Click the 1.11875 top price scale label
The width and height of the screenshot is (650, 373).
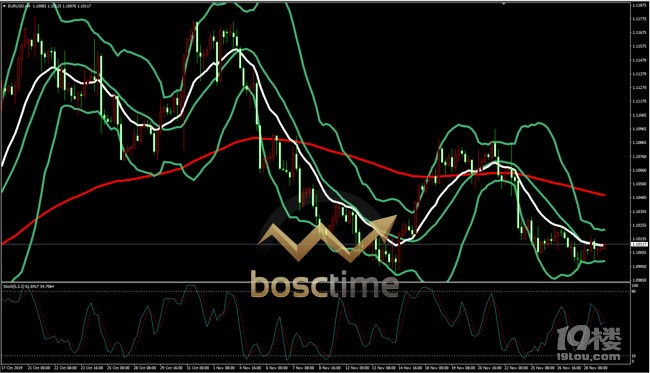(x=639, y=5)
